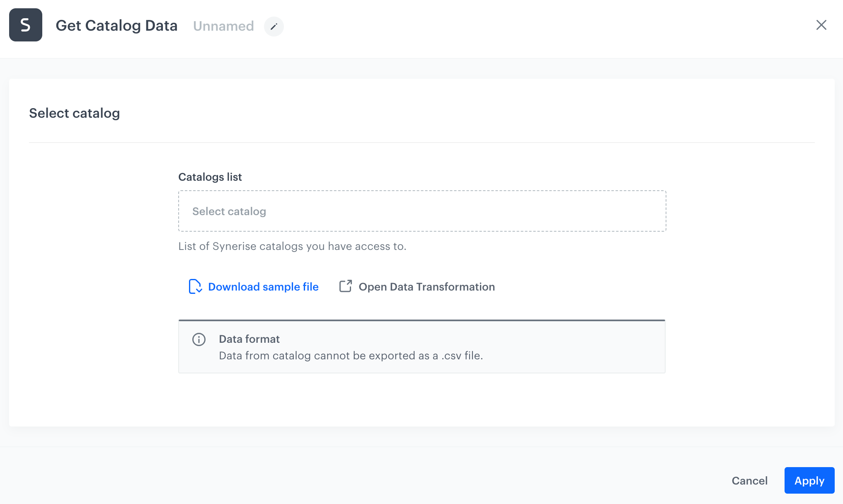Screen dimensions: 843x504
Task: Click the info icon beside Data format
Action: (x=199, y=339)
